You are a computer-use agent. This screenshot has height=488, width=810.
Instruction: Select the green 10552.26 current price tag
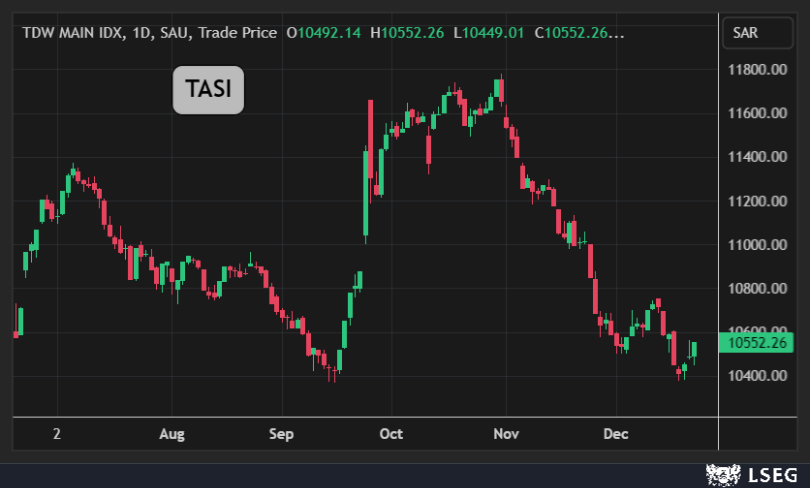click(x=759, y=343)
